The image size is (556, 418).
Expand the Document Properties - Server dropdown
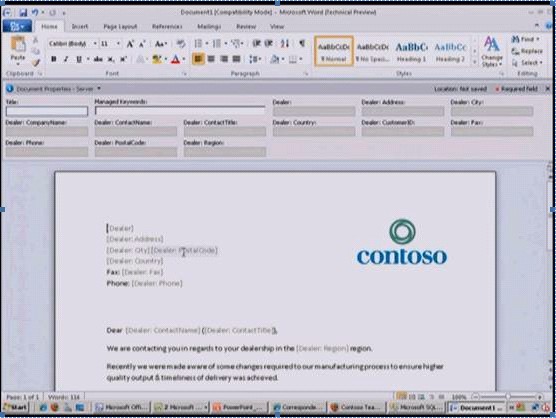[99, 88]
